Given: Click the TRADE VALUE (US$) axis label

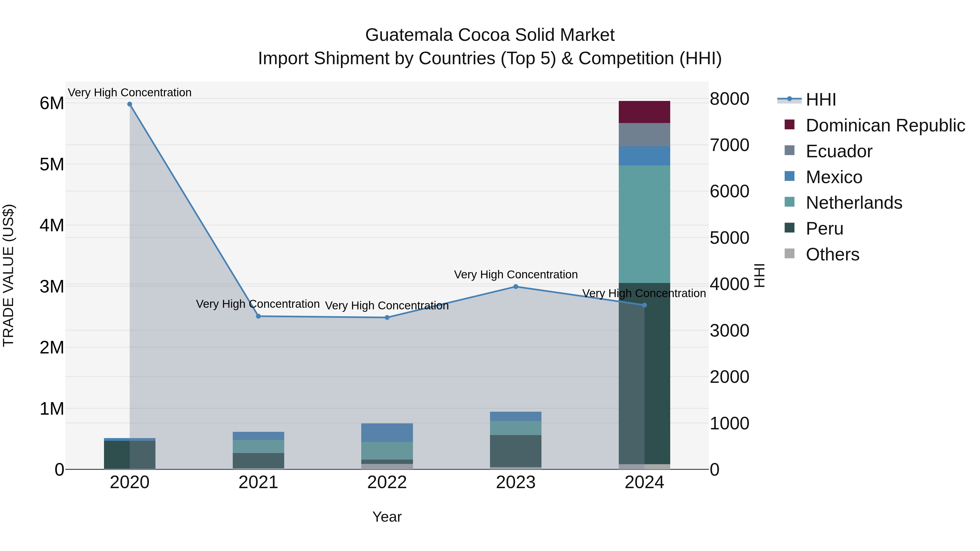Looking at the screenshot, I should [x=8, y=276].
